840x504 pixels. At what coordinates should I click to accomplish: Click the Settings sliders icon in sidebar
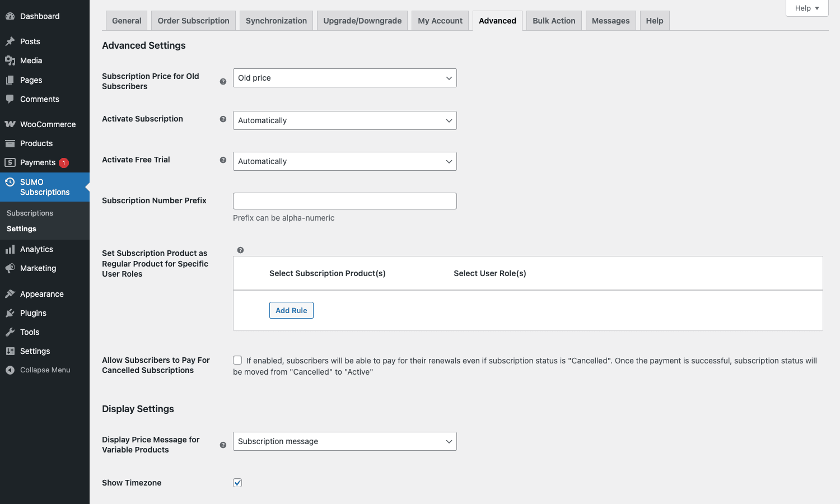tap(10, 351)
